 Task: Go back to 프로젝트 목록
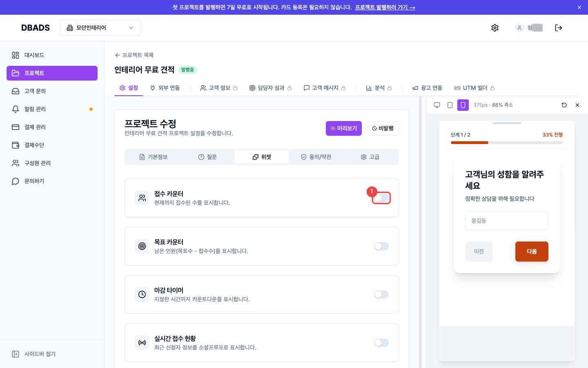pos(134,55)
